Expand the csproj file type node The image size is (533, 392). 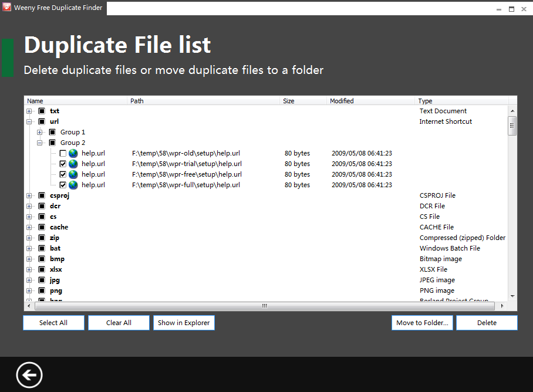click(29, 195)
